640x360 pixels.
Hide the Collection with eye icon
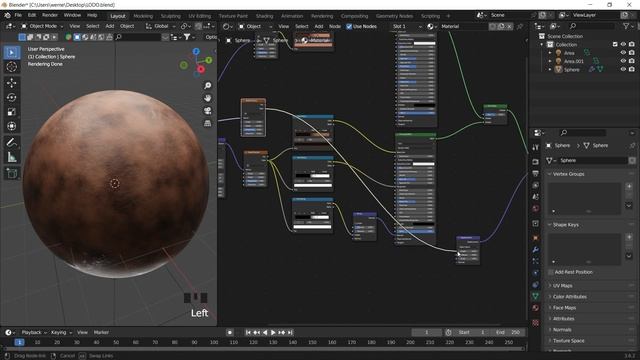tap(623, 44)
